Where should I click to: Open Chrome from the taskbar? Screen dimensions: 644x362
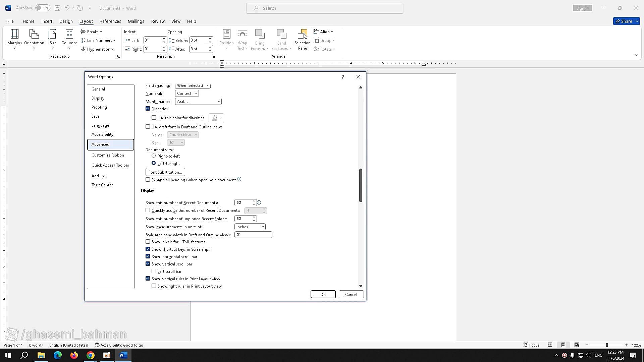[91, 355]
